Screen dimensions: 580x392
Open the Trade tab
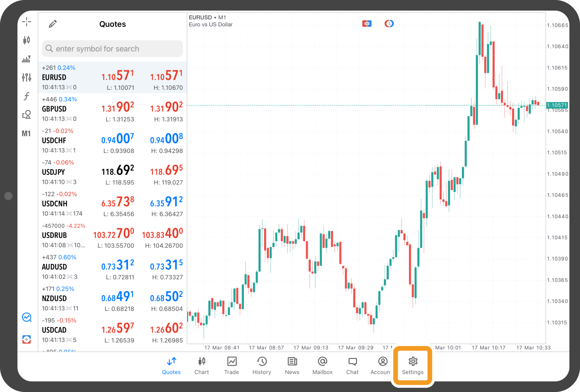(231, 366)
